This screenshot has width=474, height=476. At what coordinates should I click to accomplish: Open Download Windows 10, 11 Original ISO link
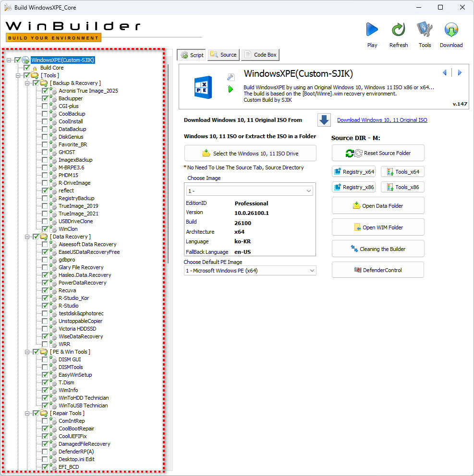coord(382,120)
